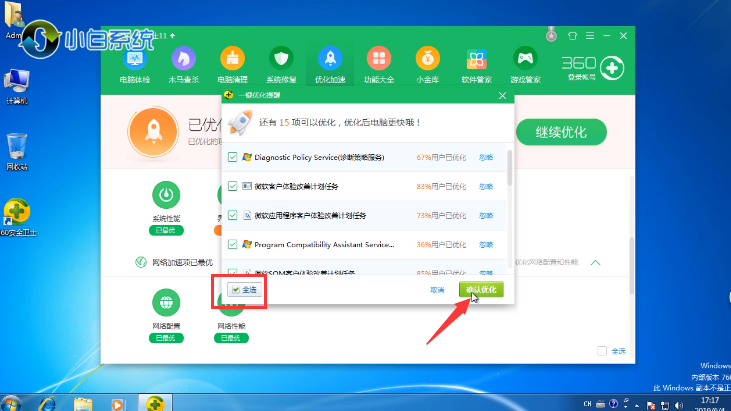Image resolution: width=731 pixels, height=411 pixels.
Task: Open the 系统修复 shield icon
Action: coord(281,59)
